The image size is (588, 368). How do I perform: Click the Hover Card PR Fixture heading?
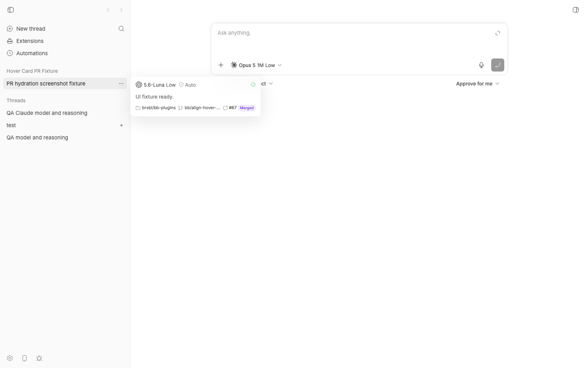point(32,71)
